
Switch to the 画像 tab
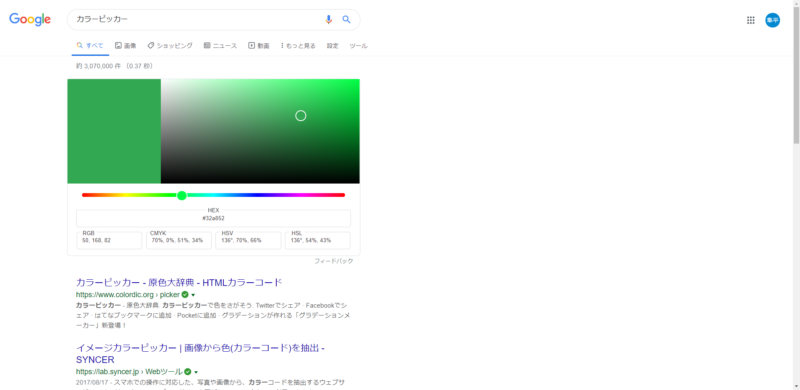[x=126, y=45]
